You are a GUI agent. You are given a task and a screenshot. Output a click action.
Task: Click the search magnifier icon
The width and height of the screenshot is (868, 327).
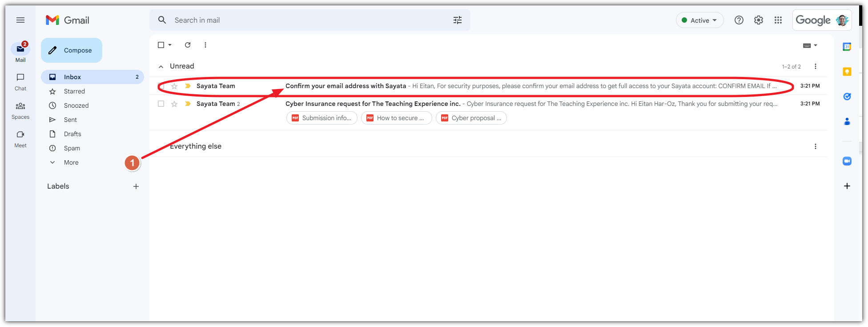tap(162, 20)
